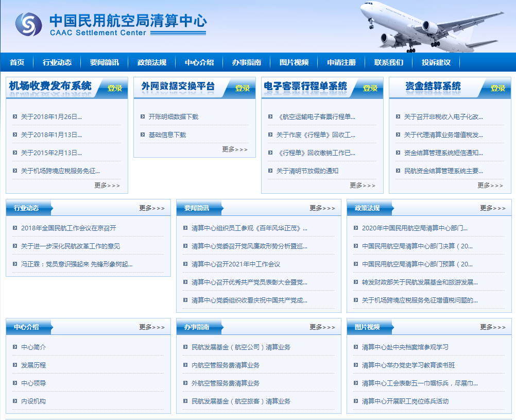Open 清算中心举办党史学习教育读书班
Viewport: 516px width, 420px height.
click(408, 365)
